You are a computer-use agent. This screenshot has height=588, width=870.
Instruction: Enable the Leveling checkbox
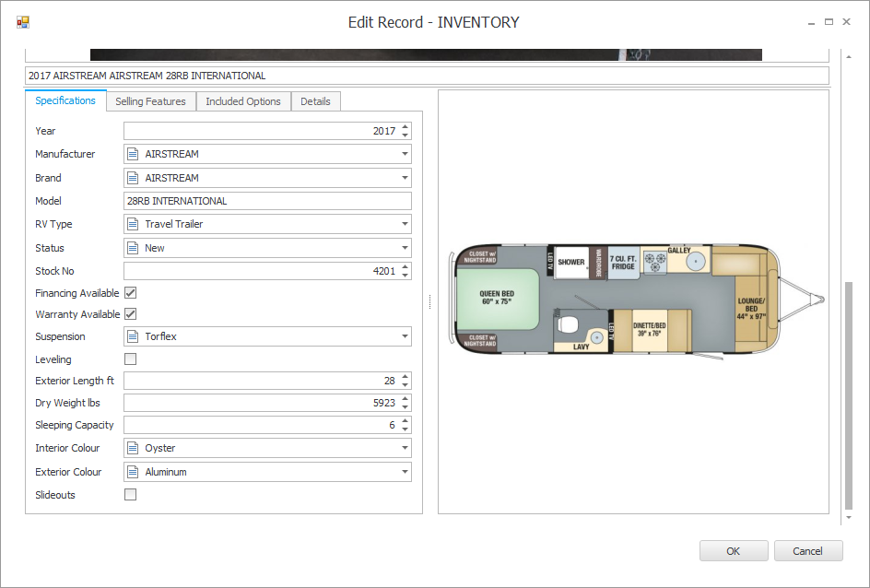pos(130,359)
